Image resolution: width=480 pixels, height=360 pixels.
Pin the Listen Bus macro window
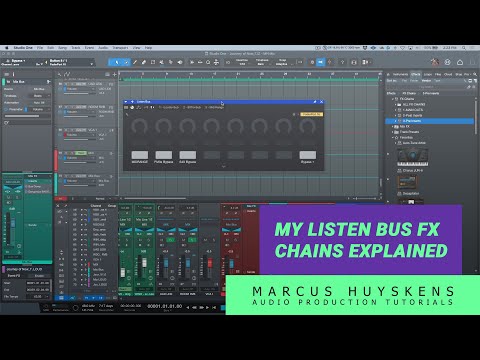tap(315, 101)
